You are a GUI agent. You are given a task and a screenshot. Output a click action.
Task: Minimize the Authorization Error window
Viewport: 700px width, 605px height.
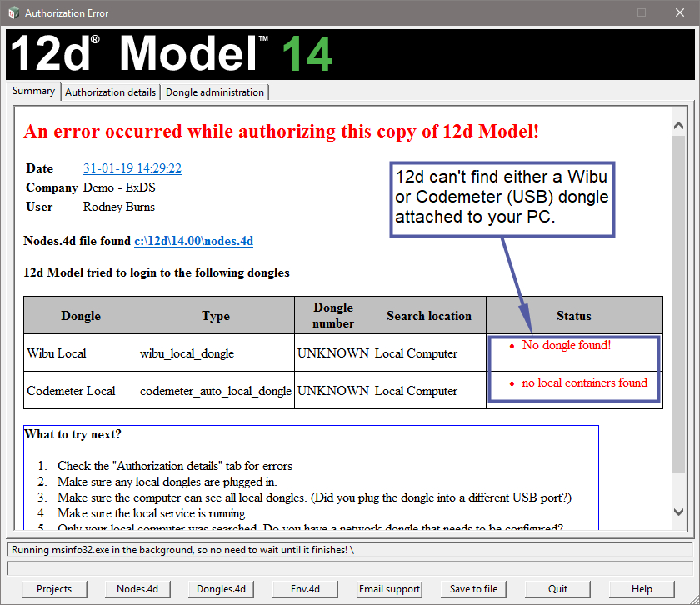pos(604,13)
